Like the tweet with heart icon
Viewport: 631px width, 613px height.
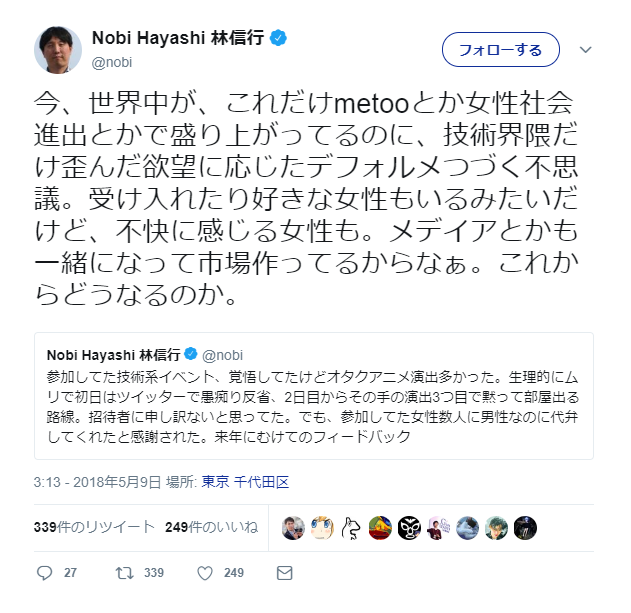pyautogui.click(x=205, y=573)
